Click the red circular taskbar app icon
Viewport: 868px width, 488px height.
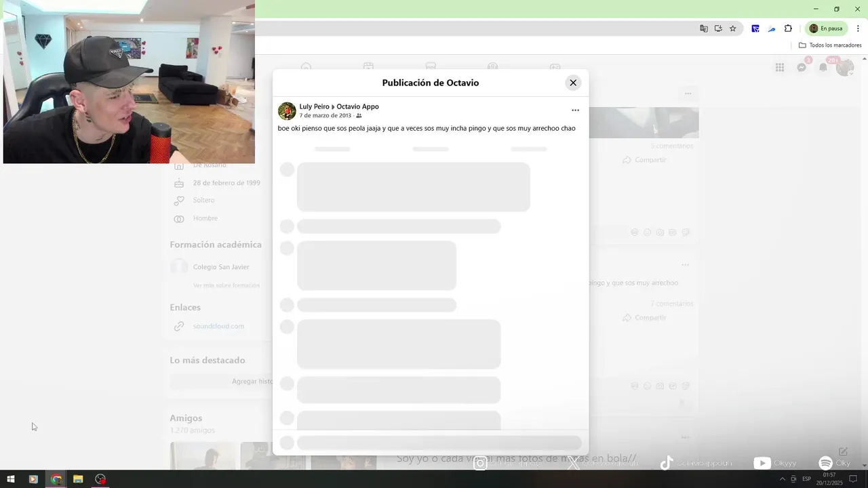tap(100, 479)
